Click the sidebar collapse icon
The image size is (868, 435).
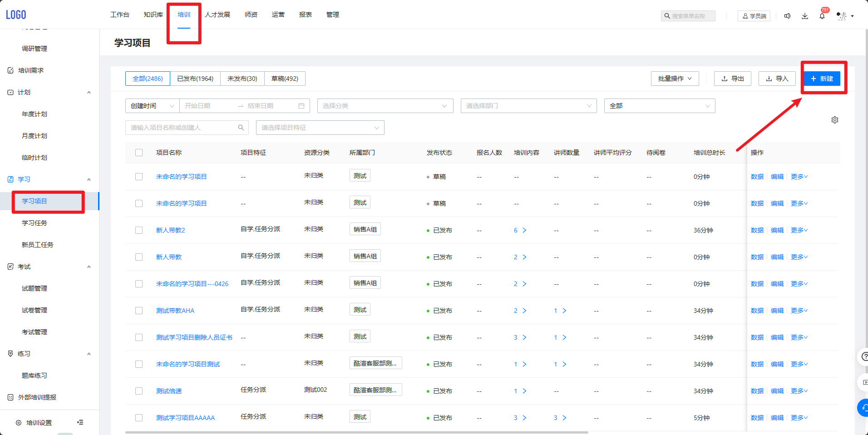[x=80, y=422]
